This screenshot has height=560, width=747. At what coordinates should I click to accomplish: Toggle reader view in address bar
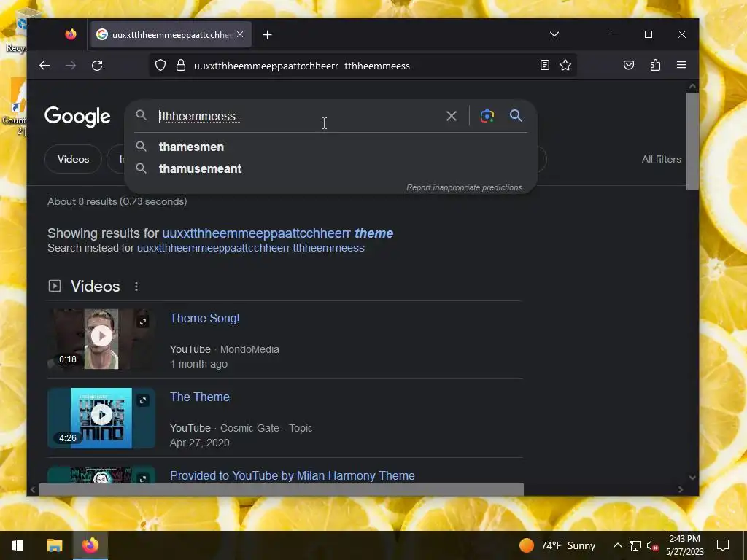544,65
